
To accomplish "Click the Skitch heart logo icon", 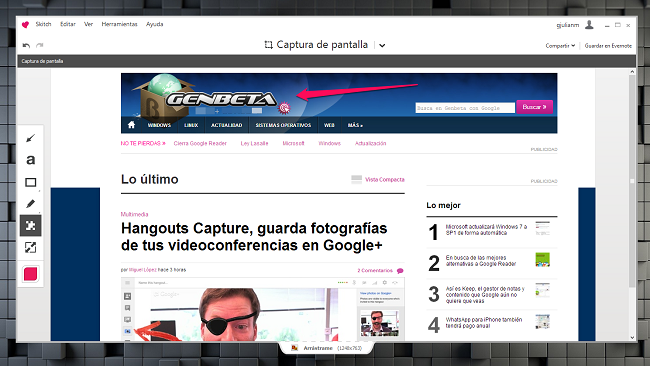I will point(25,24).
